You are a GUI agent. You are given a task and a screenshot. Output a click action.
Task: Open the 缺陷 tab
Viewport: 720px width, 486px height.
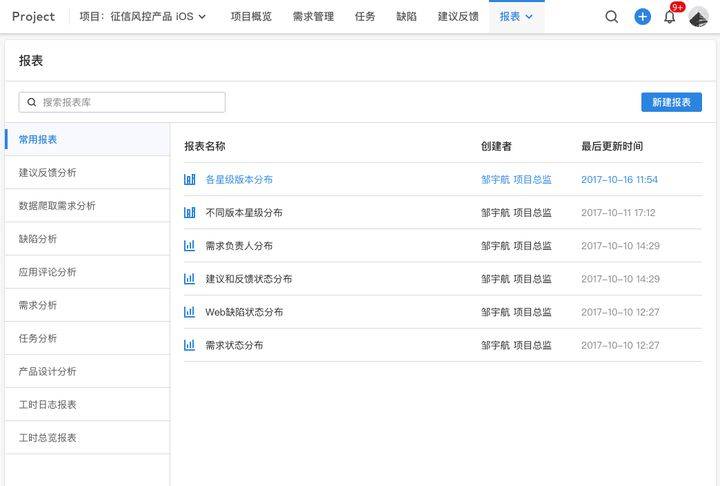point(406,17)
